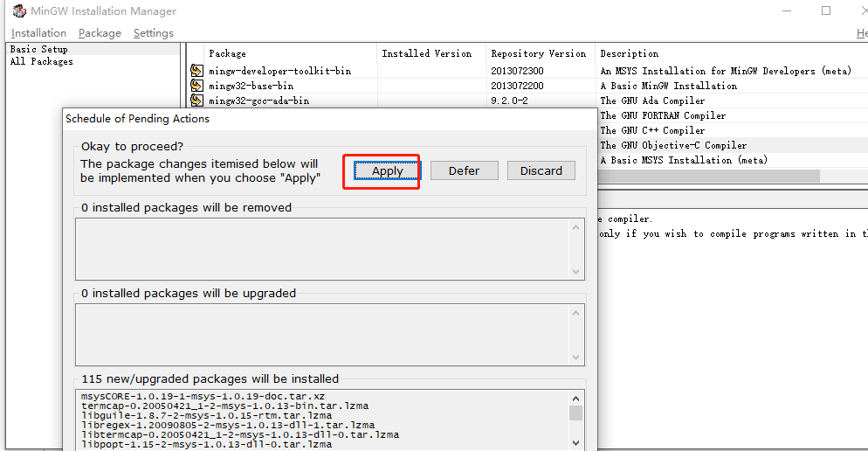
Task: Toggle the mark icon for mingw32-gcc-ada-bin
Action: coord(196,101)
